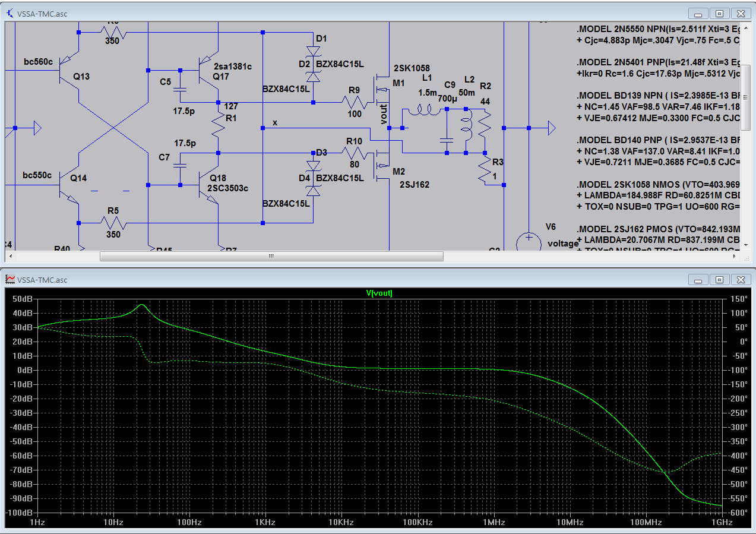Select MOSFET M2 2SJ162 symbol

coord(382,165)
